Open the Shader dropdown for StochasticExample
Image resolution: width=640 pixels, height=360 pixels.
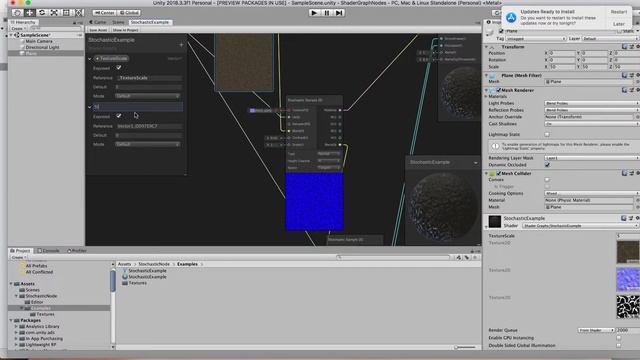580,226
